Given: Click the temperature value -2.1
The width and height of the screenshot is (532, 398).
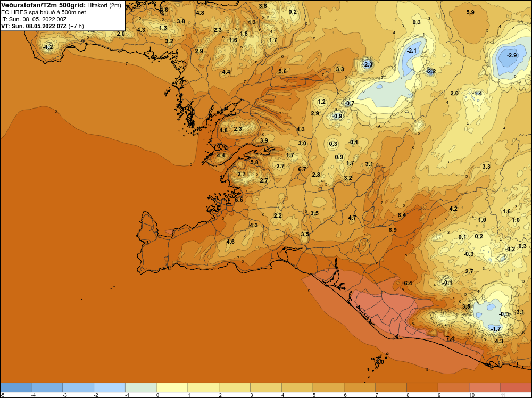Looking at the screenshot, I should [412, 51].
